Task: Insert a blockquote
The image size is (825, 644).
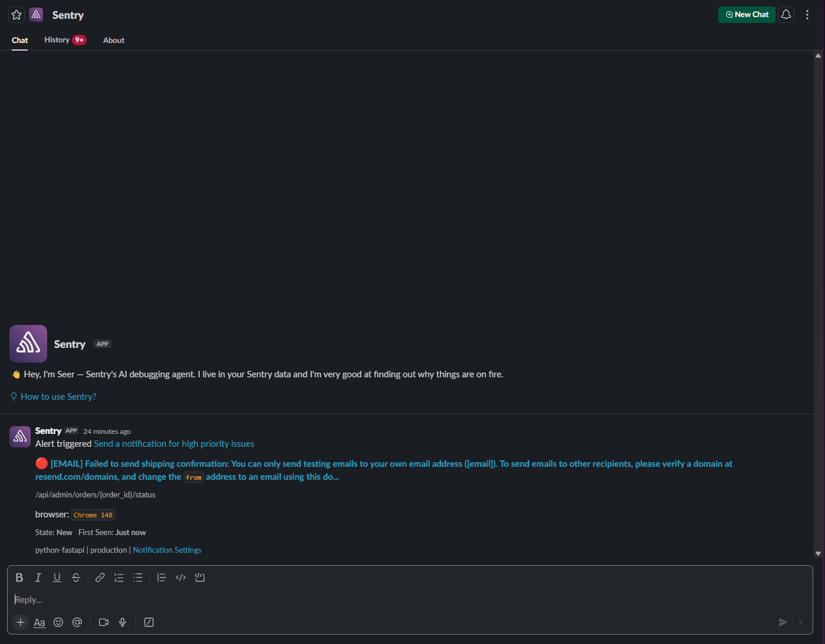Action: [x=161, y=577]
